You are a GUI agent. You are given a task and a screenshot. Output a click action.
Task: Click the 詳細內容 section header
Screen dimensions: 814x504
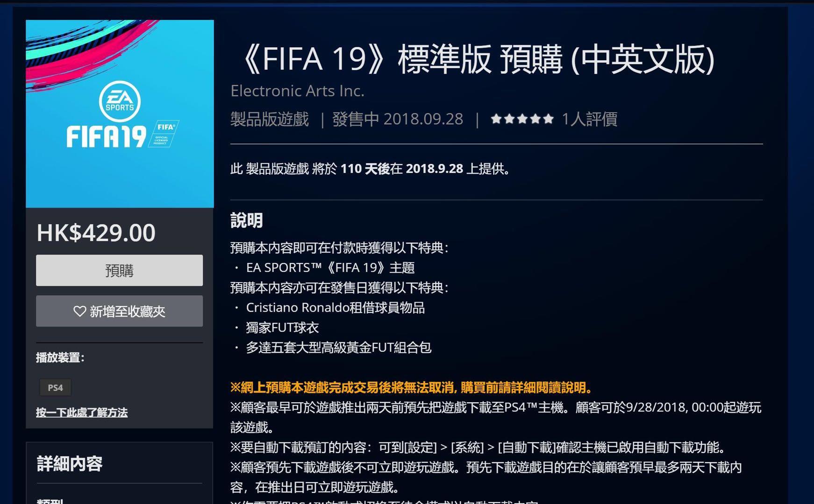[70, 464]
